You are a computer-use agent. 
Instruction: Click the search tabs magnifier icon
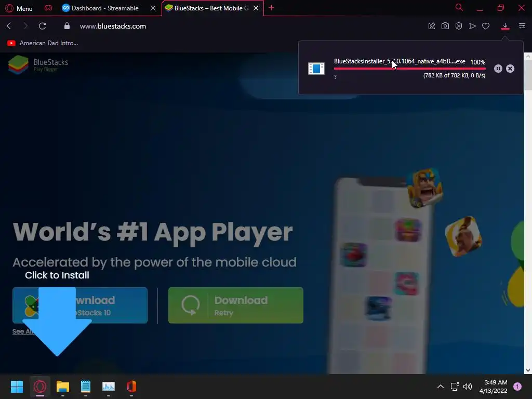(x=459, y=7)
